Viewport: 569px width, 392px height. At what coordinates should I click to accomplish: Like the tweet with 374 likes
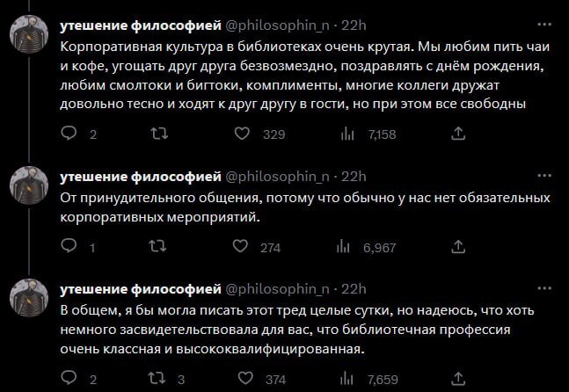(245, 380)
